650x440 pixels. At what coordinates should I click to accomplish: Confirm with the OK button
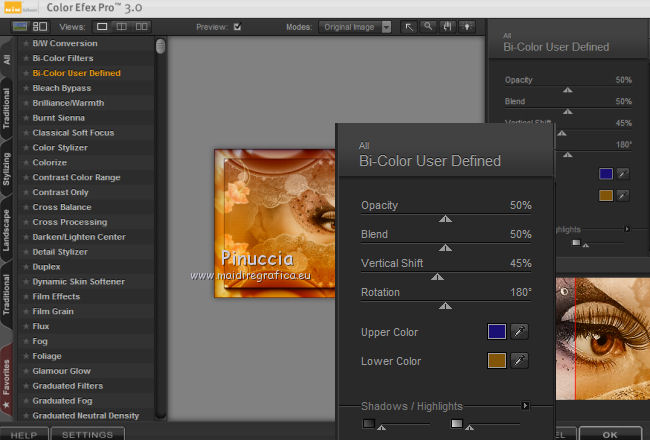click(x=610, y=434)
